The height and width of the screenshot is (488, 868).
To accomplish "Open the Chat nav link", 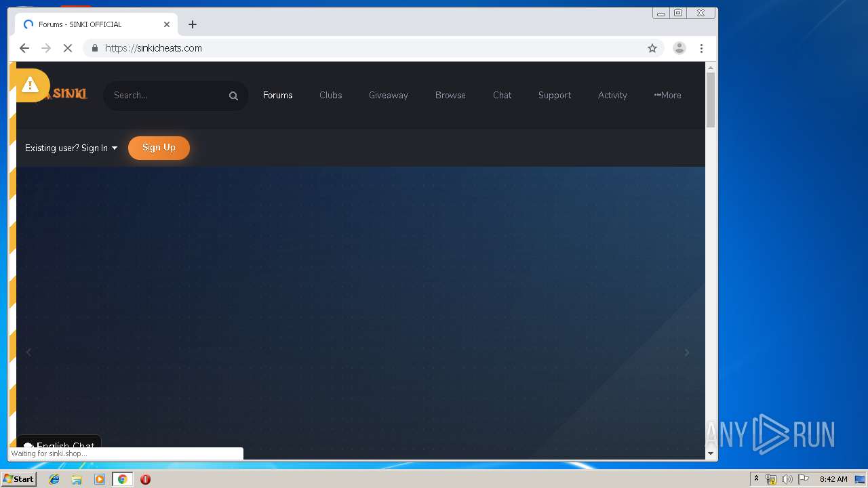I will [x=502, y=96].
